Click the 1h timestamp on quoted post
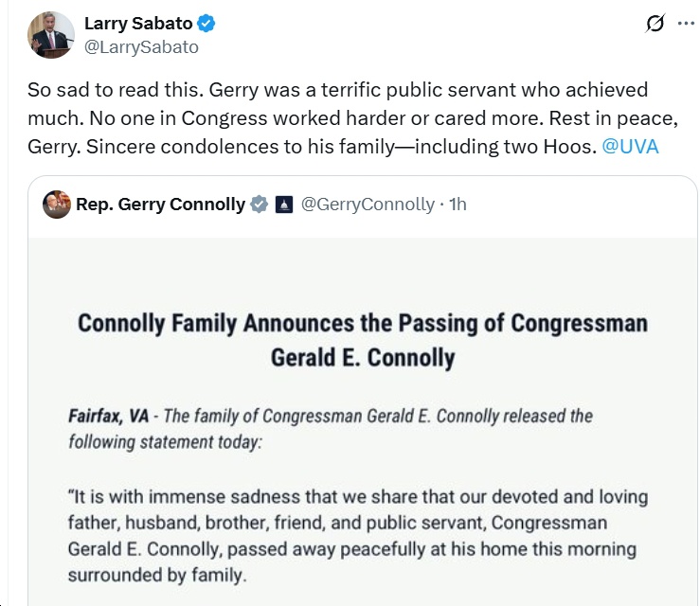 (458, 205)
